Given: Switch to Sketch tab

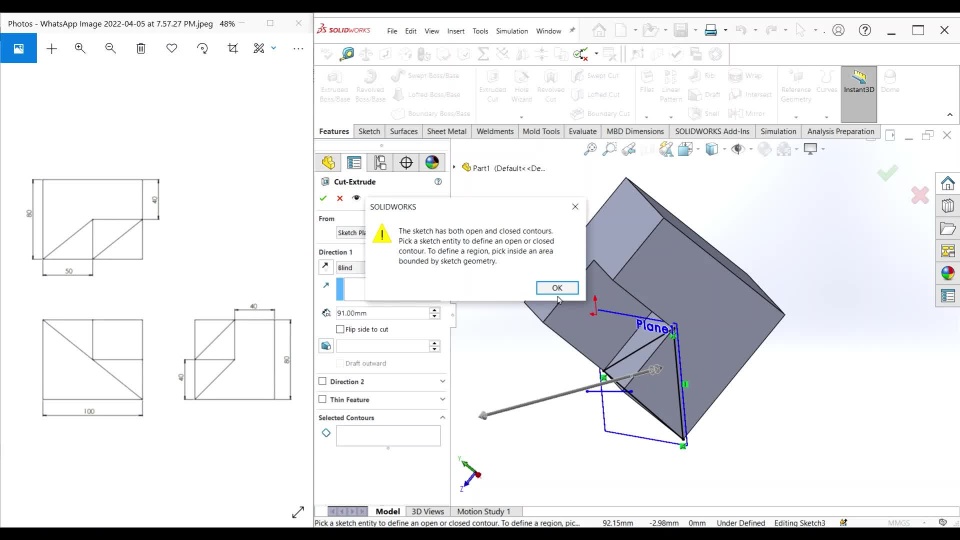Looking at the screenshot, I should (x=369, y=131).
